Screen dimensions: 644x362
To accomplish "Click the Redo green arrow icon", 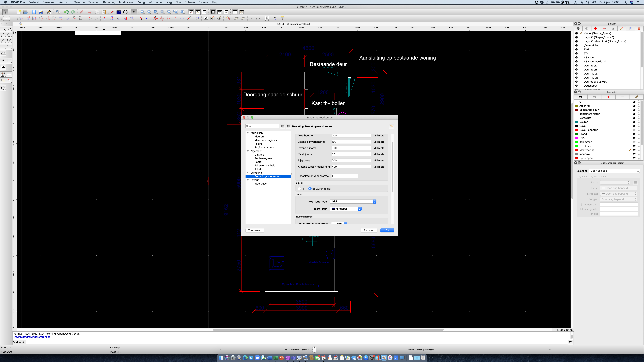I will coord(73,12).
